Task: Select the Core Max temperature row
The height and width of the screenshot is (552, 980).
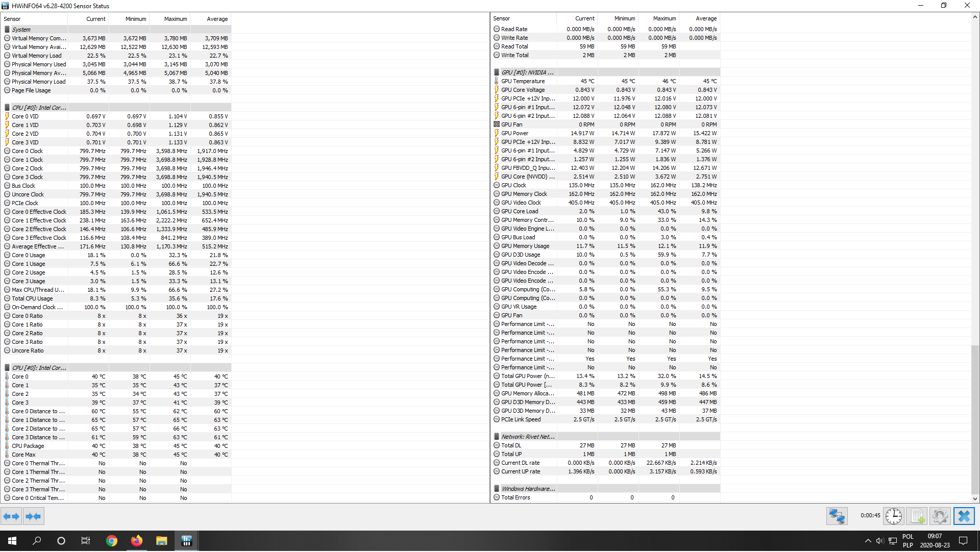Action: pos(116,455)
